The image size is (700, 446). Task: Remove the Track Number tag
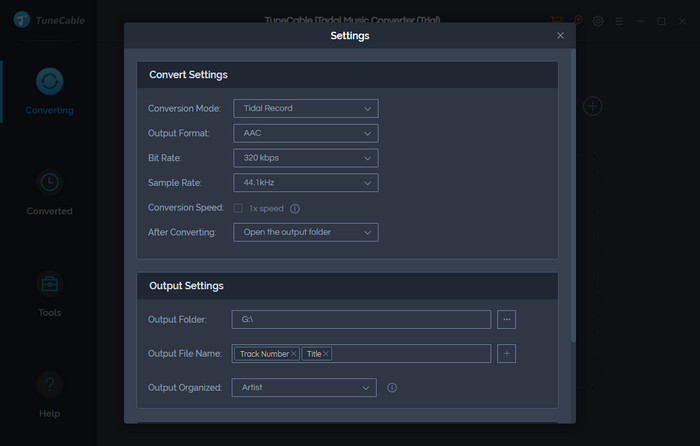click(x=293, y=354)
